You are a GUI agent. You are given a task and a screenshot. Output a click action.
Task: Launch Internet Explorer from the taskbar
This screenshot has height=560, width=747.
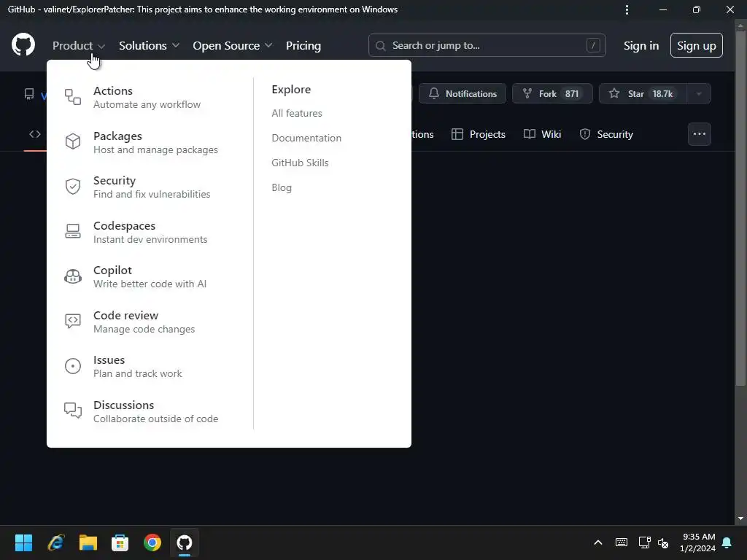click(56, 542)
